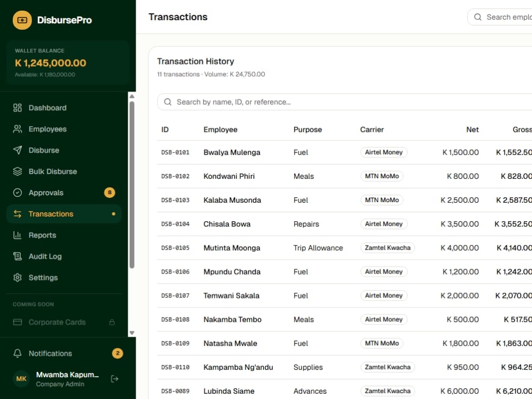Click the sidebar scrollbar thumb
Screen dimensions: 532x399
(132, 185)
